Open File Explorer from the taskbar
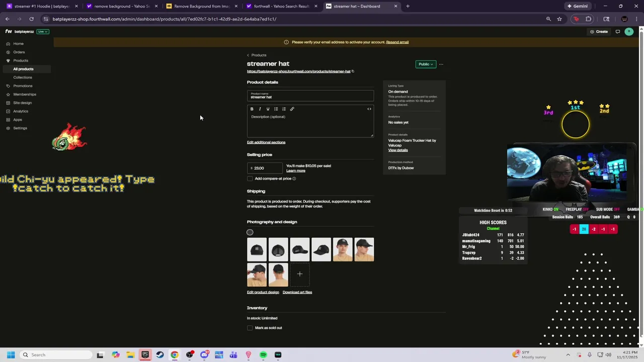 [x=130, y=355]
